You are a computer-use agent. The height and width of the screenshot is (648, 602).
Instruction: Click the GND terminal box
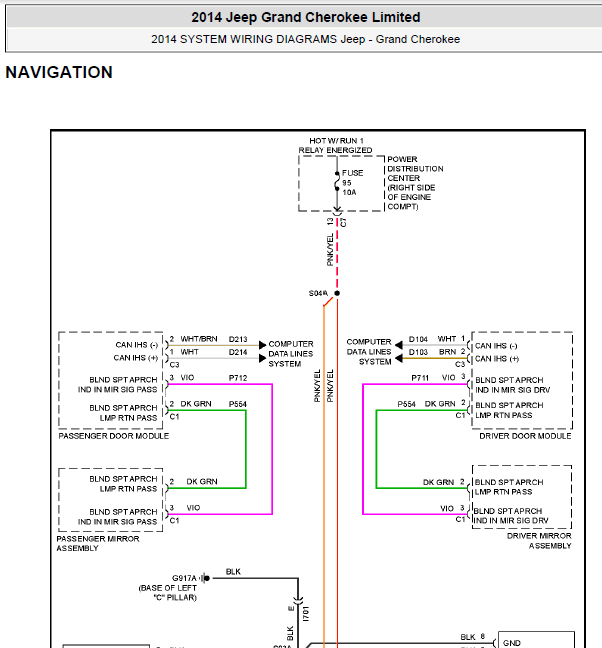536,640
